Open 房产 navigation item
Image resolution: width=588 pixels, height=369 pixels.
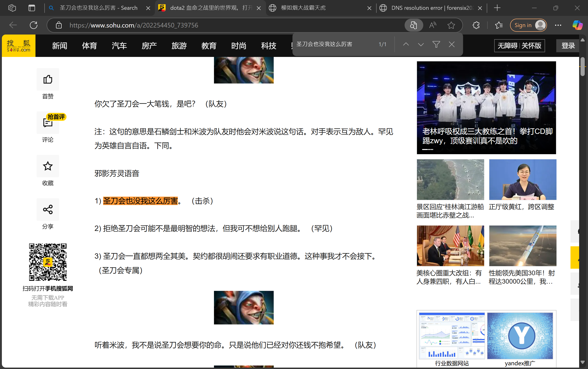[149, 46]
